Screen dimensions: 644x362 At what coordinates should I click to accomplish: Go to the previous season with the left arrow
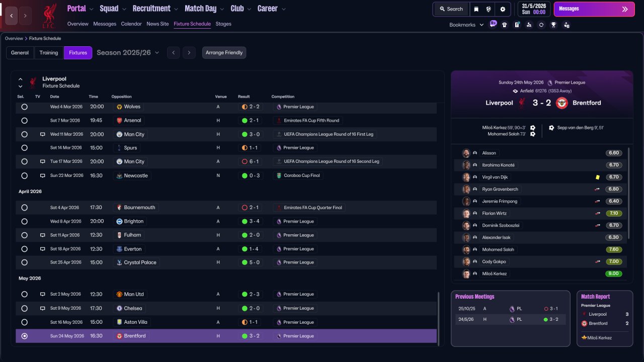[173, 53]
